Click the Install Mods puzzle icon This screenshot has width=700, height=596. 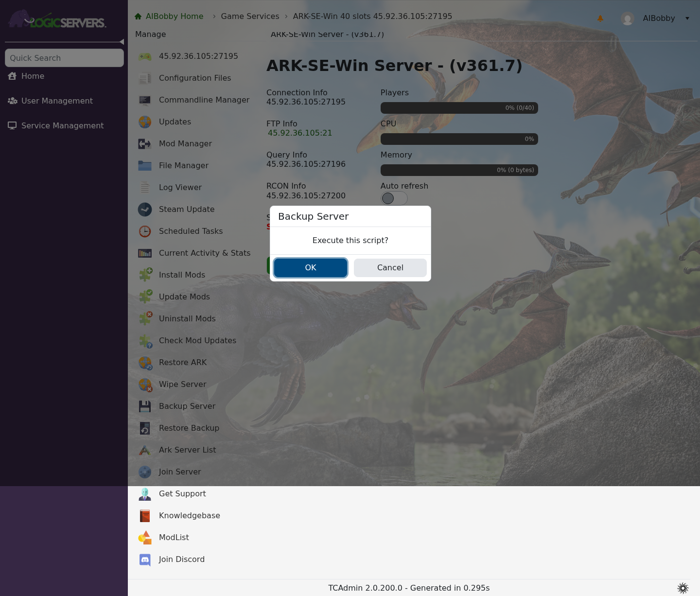(145, 275)
